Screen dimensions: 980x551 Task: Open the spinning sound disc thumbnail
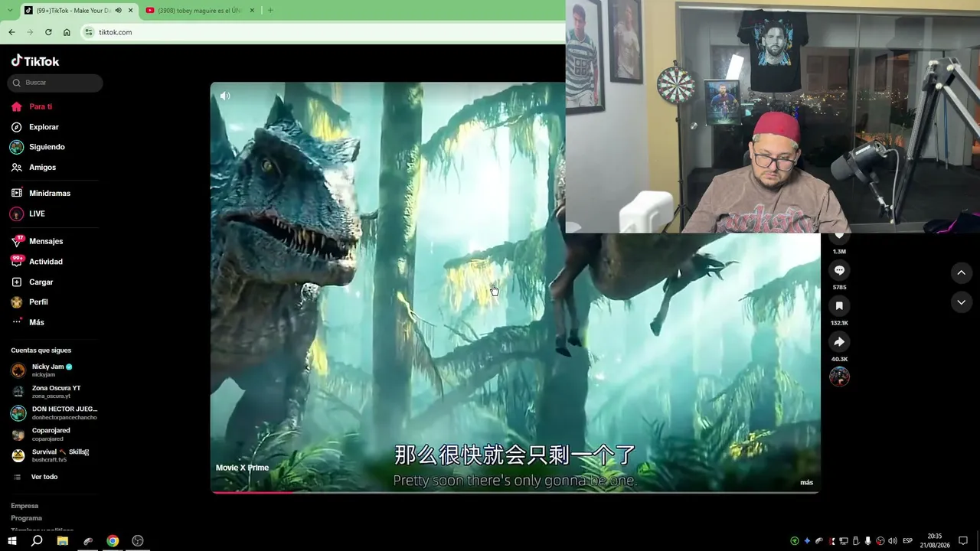tap(839, 377)
